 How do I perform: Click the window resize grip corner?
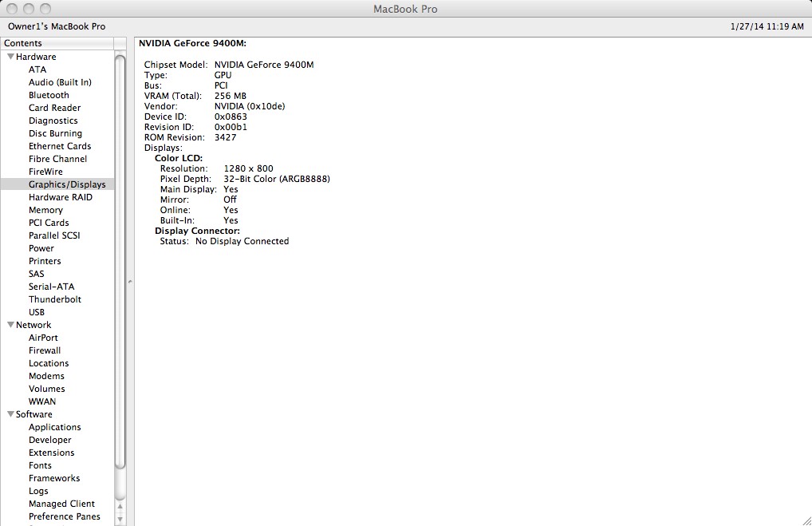click(806, 521)
